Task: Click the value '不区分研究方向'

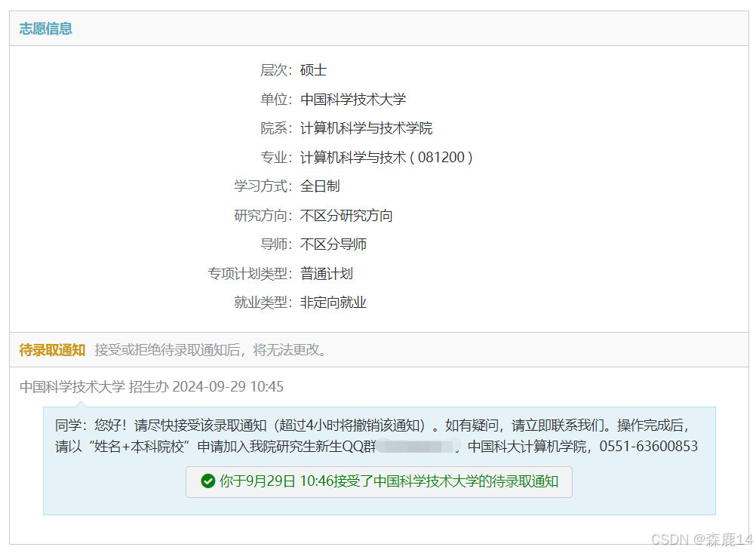Action: pos(346,216)
